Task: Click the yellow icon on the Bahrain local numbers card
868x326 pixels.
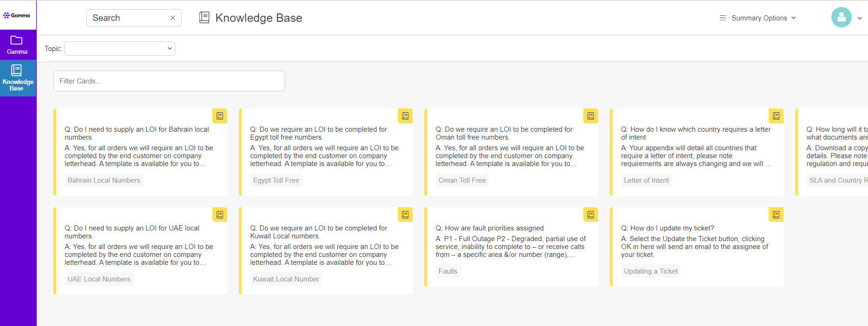Action: pos(220,116)
